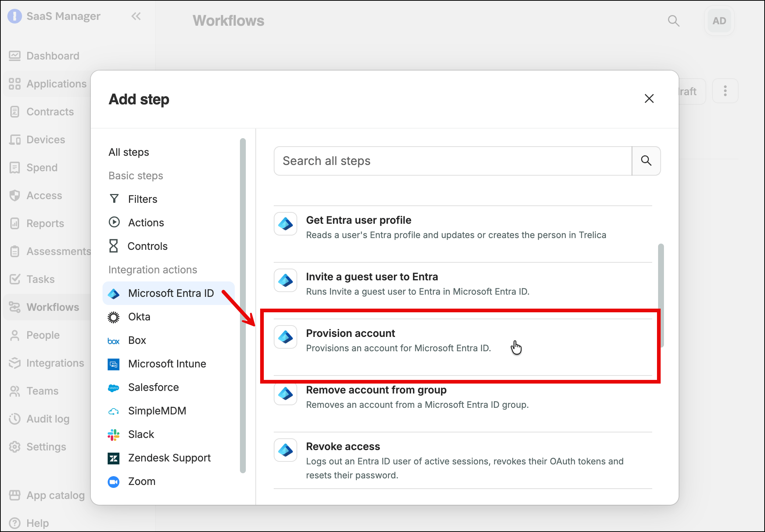
Task: Click the Tasks checkmark icon
Action: coord(15,279)
